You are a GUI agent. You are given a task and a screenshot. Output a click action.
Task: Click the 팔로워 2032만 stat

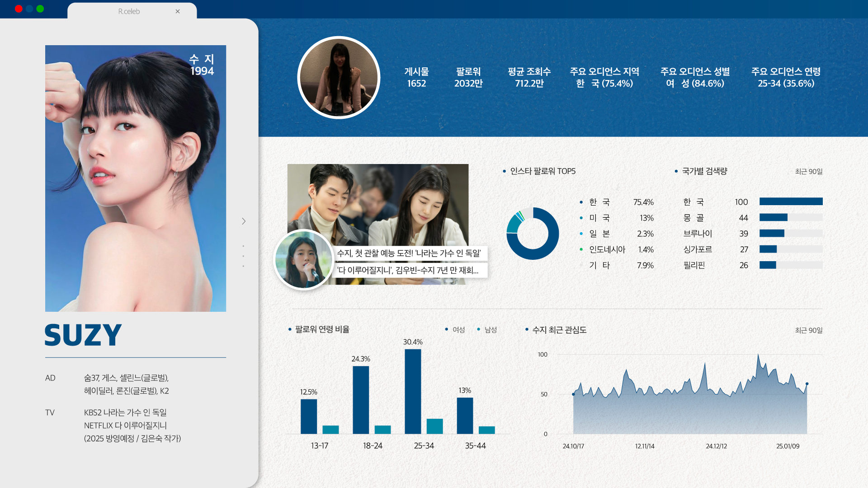pos(468,77)
